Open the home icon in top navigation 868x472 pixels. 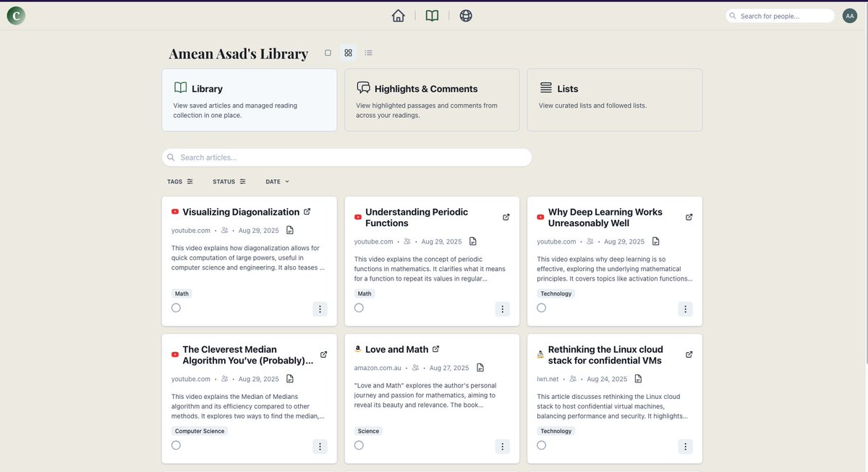pyautogui.click(x=398, y=15)
